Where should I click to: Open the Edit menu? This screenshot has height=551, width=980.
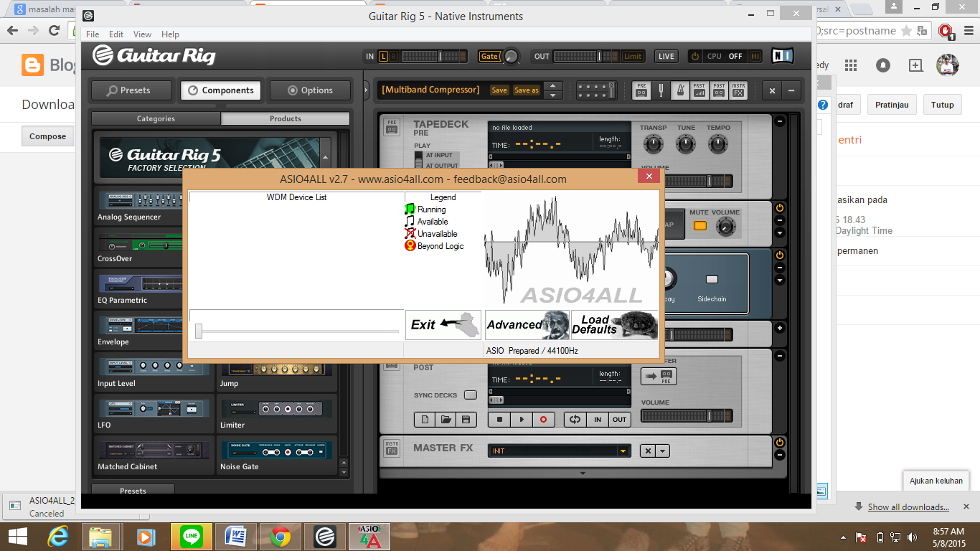point(116,34)
